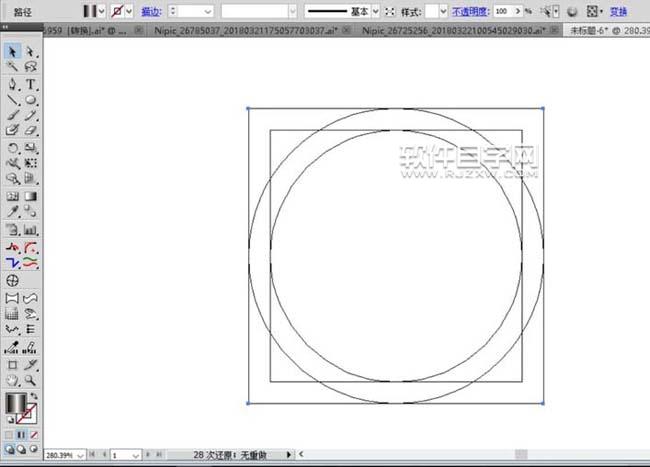
Task: Expand the stroke weight dropdown
Action: 208,12
